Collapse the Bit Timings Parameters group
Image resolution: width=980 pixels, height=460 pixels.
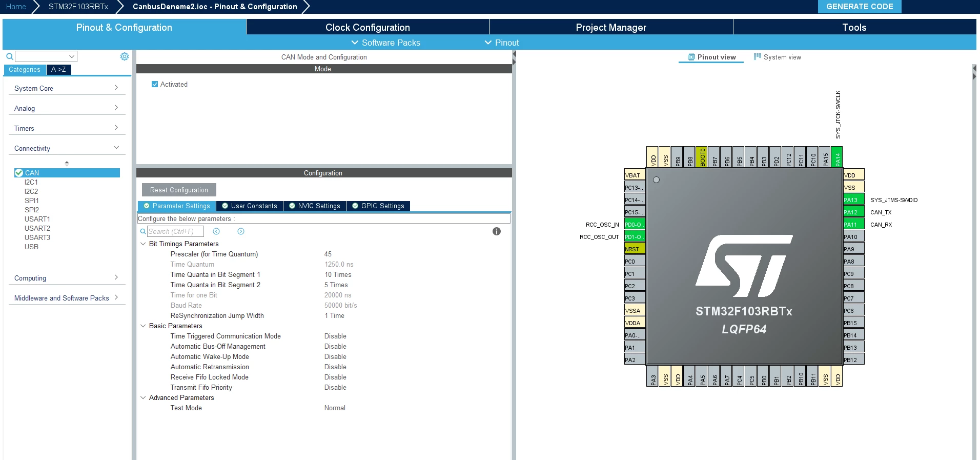pyautogui.click(x=143, y=244)
